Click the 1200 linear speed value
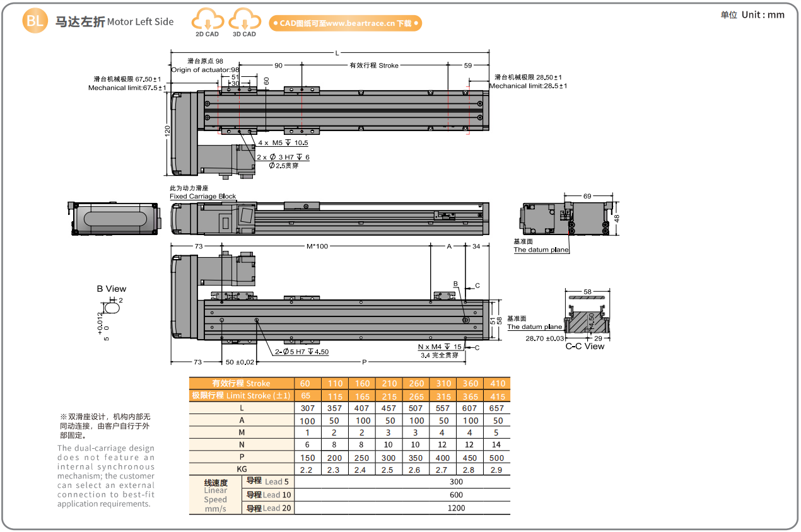801x532 pixels. click(x=456, y=508)
